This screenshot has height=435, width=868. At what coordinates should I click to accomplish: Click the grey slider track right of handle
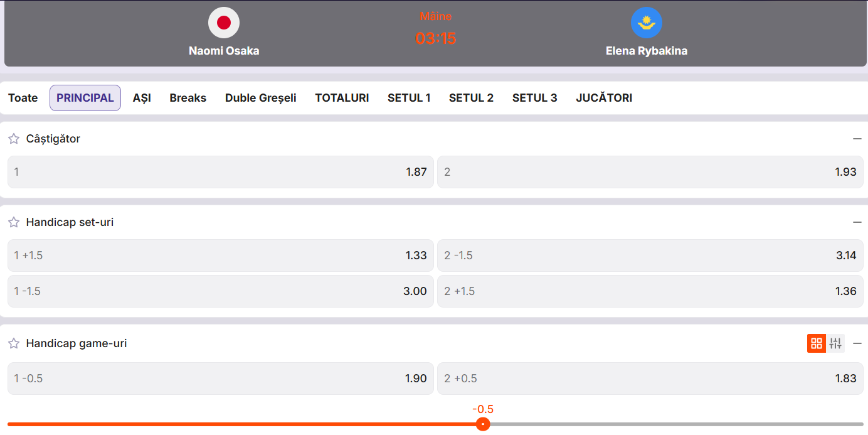(x=676, y=424)
